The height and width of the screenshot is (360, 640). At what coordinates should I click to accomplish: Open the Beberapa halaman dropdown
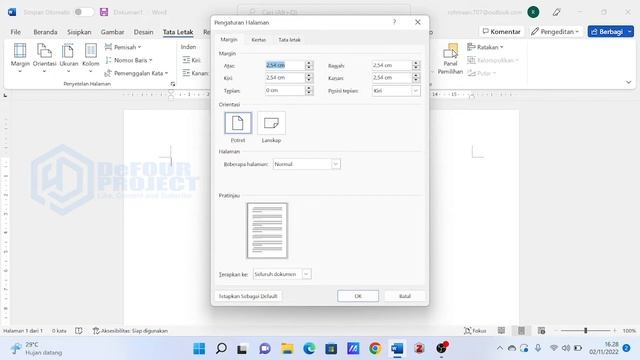(x=306, y=164)
